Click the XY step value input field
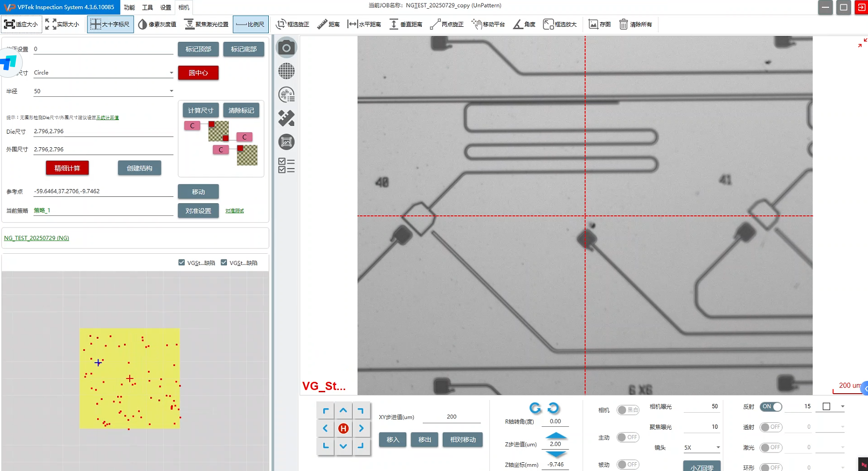 (451, 417)
